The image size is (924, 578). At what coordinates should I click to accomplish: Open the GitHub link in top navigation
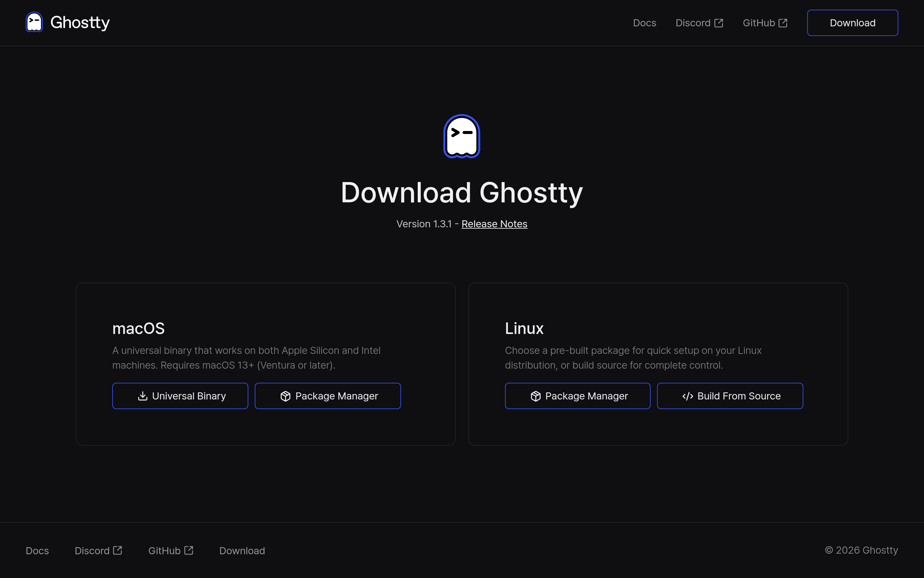(765, 23)
